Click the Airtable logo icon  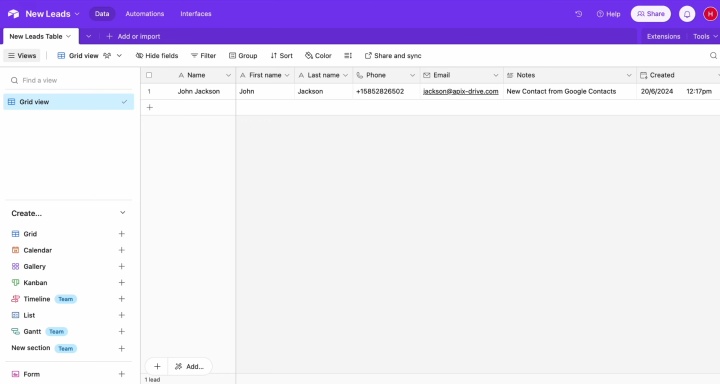[x=13, y=14]
